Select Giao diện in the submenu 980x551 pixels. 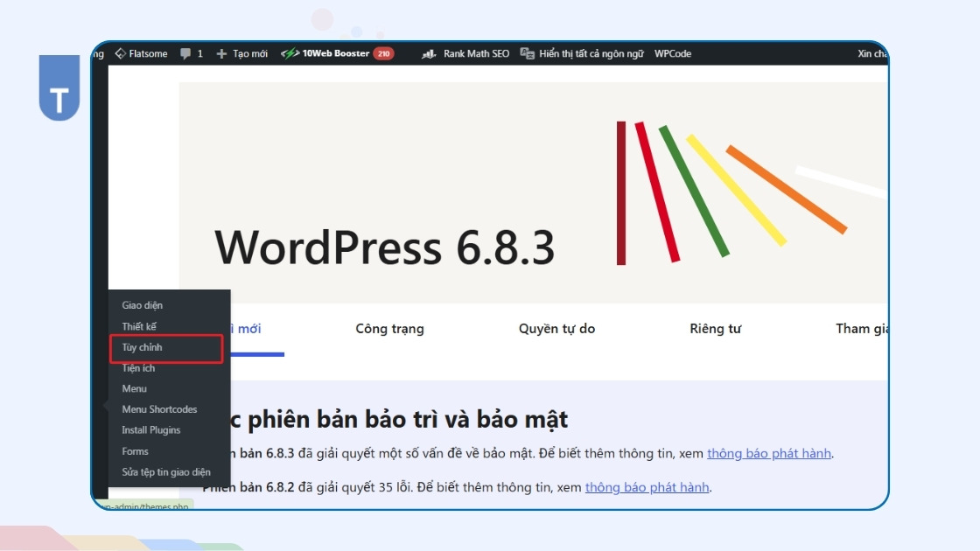(142, 305)
